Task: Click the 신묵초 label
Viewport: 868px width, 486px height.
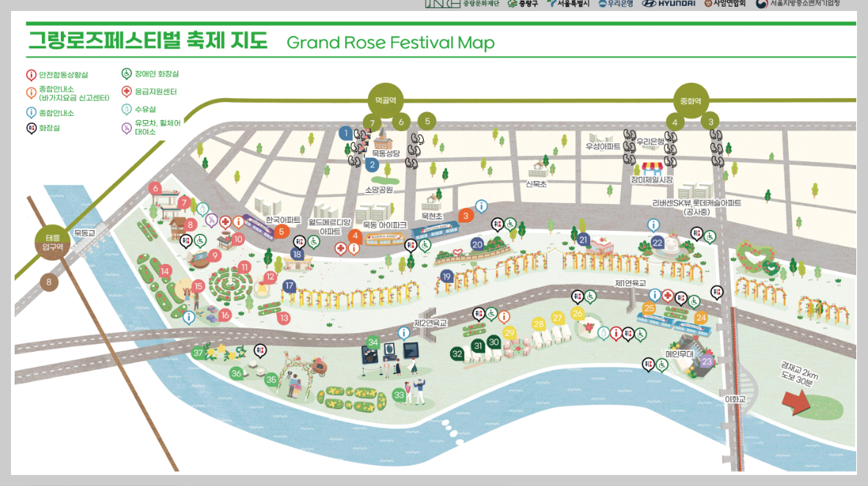Action: pos(536,184)
